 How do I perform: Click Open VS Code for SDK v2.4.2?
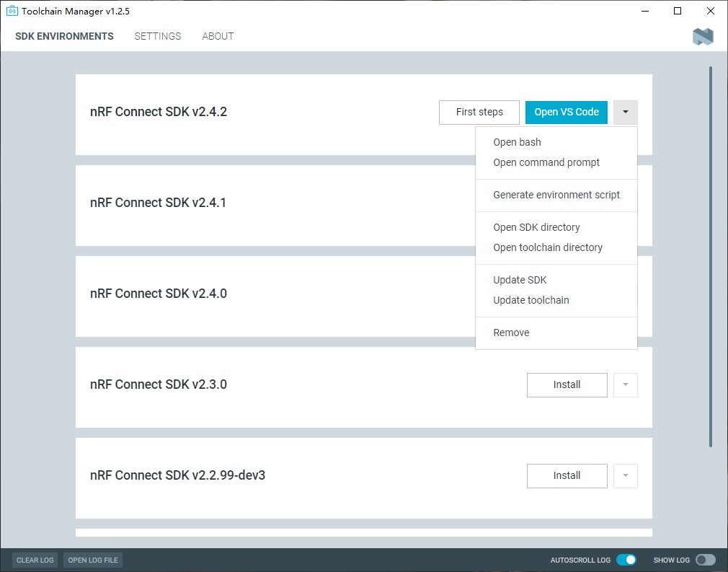(x=567, y=112)
